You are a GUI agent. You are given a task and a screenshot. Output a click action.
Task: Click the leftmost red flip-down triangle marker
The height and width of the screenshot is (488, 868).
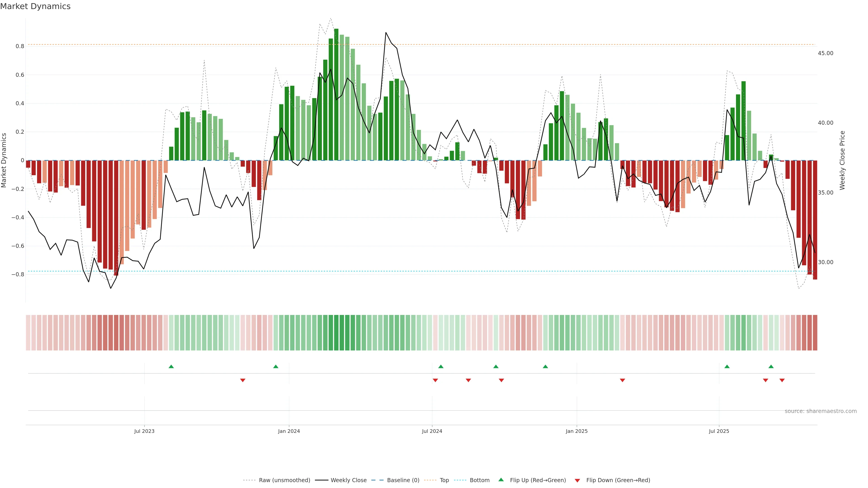(243, 380)
